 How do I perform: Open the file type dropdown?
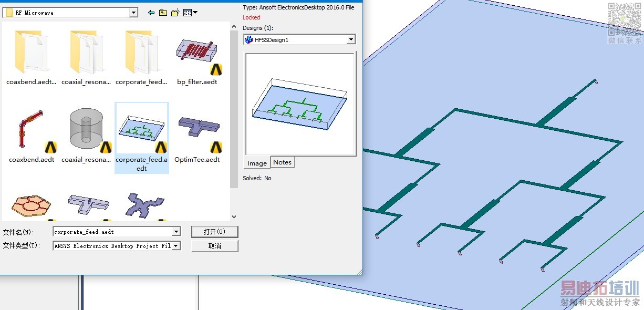pos(176,246)
